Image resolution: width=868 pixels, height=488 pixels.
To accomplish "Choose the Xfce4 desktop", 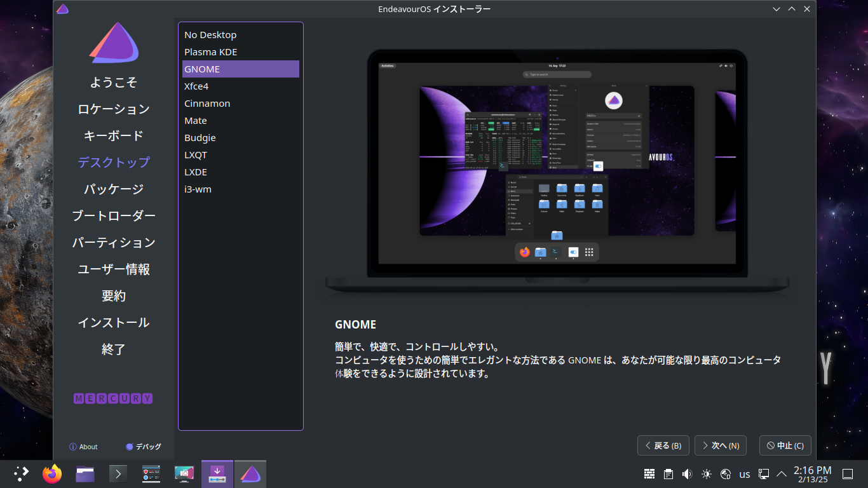I will coord(241,86).
